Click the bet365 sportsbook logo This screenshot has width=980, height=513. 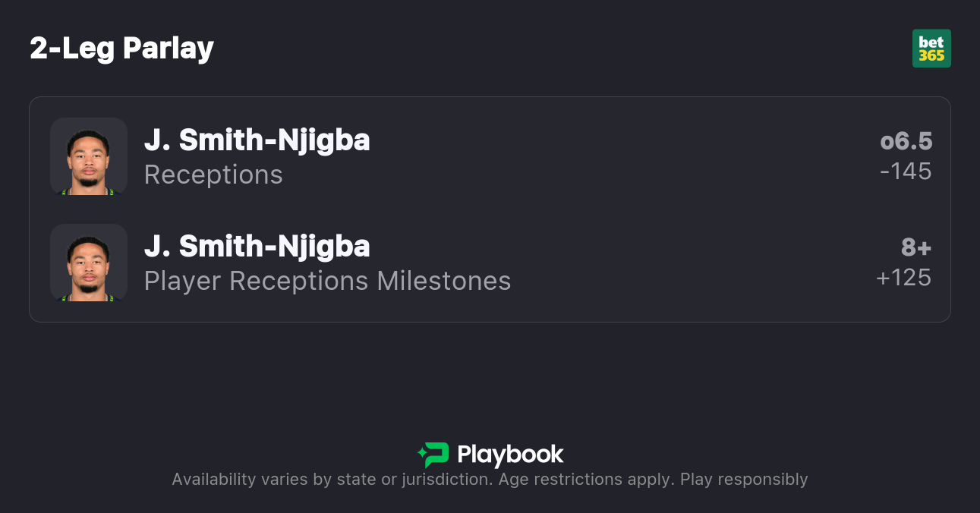click(931, 49)
